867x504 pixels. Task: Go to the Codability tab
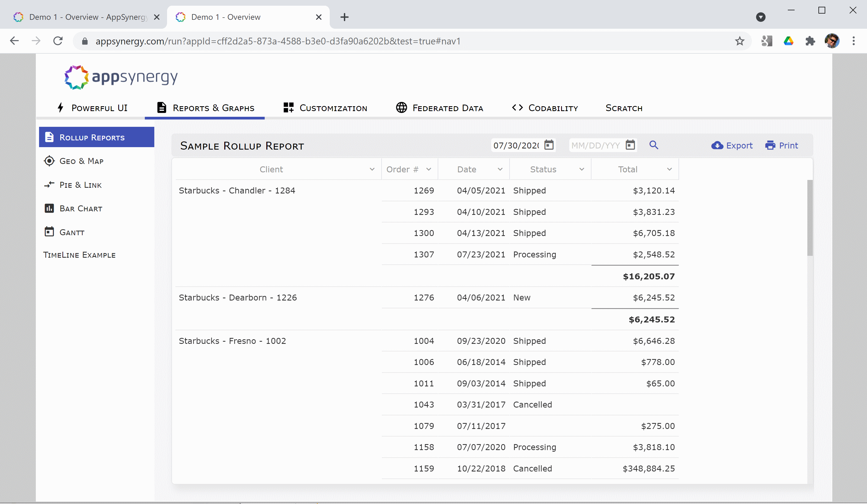pyautogui.click(x=545, y=108)
